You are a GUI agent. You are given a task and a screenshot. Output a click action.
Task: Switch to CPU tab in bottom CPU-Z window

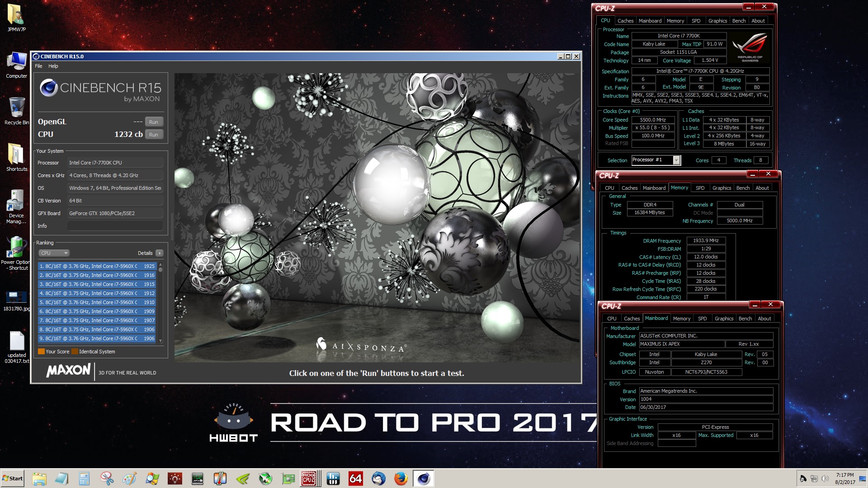tap(612, 319)
